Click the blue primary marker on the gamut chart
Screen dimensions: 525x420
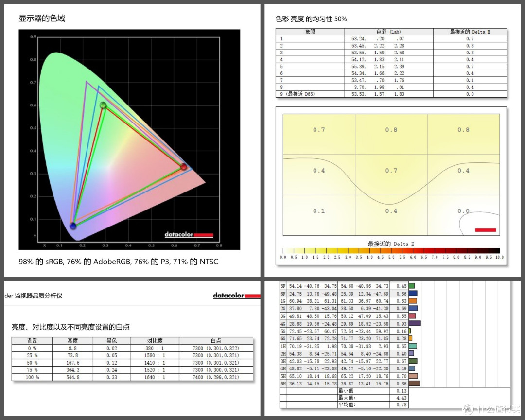click(x=73, y=226)
